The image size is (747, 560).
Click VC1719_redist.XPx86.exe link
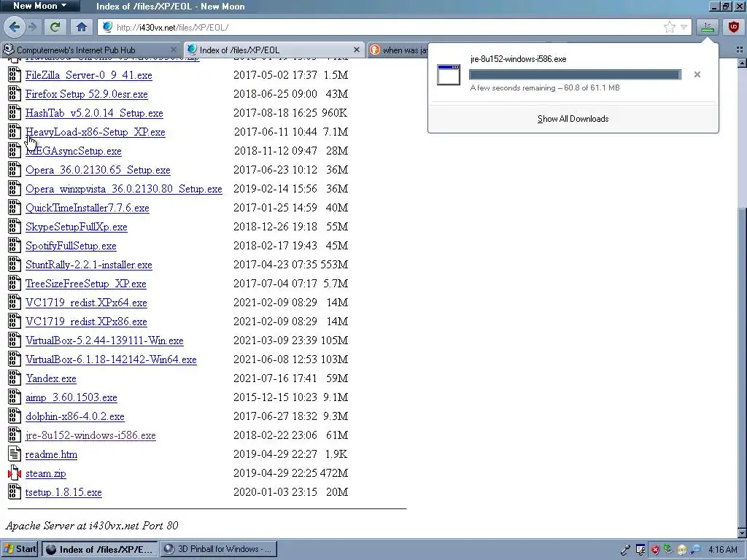click(x=86, y=322)
